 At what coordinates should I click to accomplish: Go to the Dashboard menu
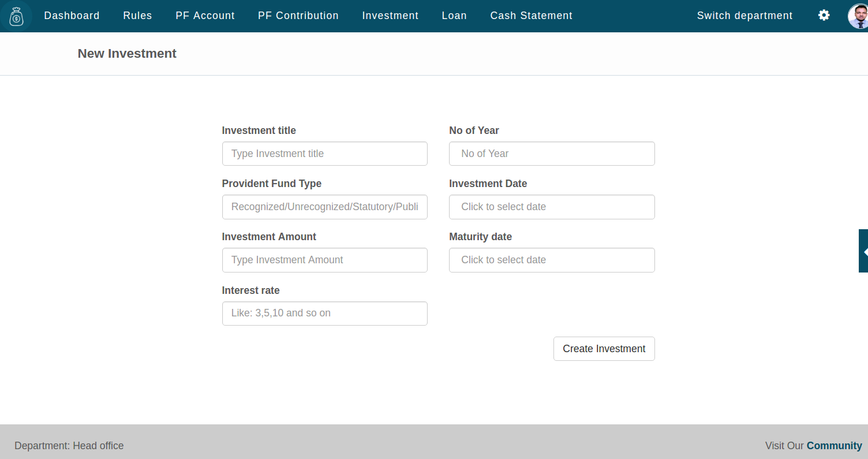pos(72,16)
